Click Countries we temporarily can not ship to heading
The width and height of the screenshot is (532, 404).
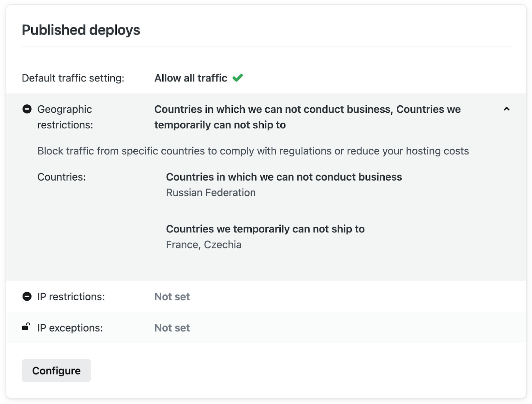click(265, 229)
